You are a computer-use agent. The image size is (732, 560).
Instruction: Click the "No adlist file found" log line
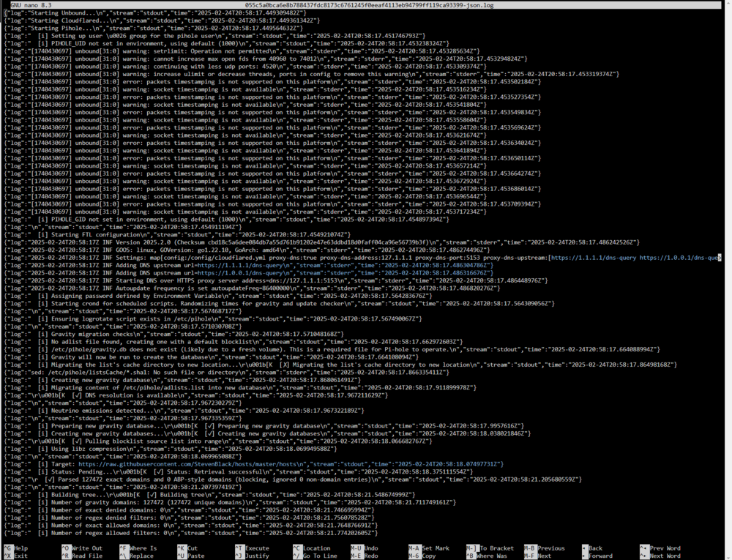[x=234, y=342]
